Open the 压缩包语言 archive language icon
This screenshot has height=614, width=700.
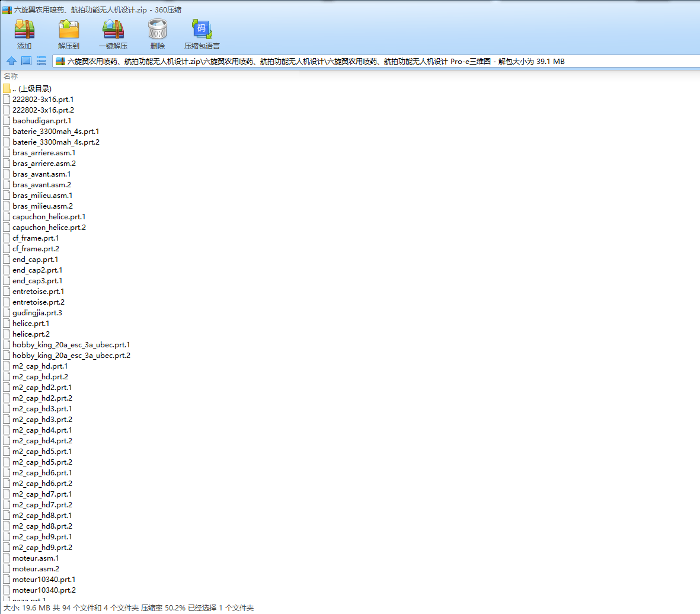[x=202, y=30]
